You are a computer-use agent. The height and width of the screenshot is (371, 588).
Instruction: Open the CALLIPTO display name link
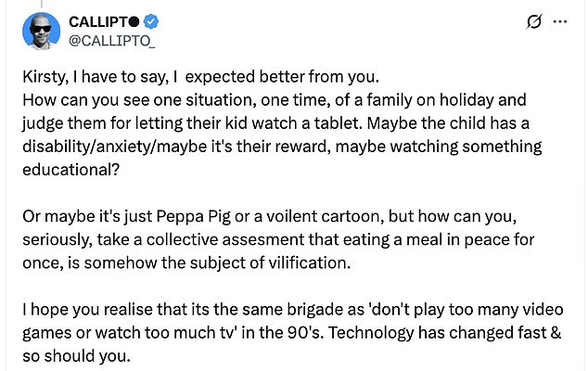[x=98, y=22]
